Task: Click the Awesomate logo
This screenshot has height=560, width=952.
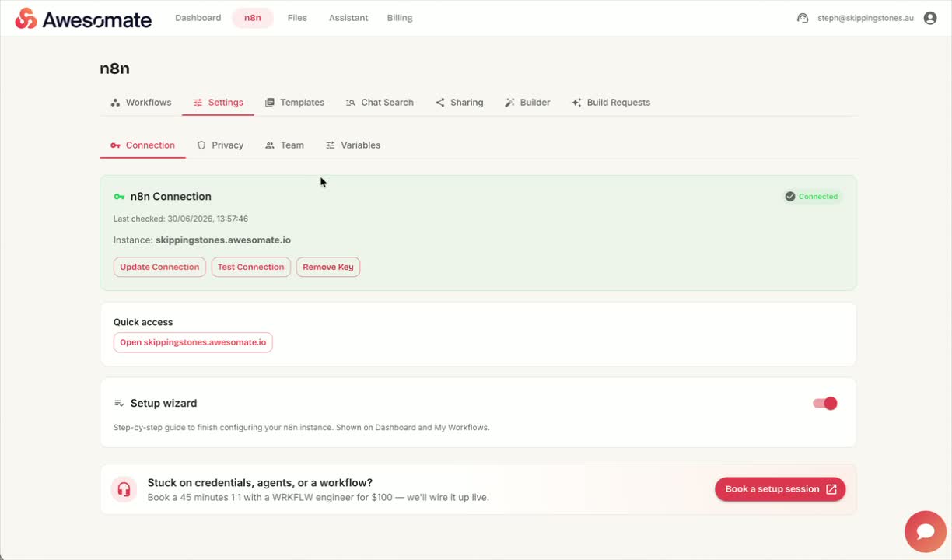Action: point(83,19)
